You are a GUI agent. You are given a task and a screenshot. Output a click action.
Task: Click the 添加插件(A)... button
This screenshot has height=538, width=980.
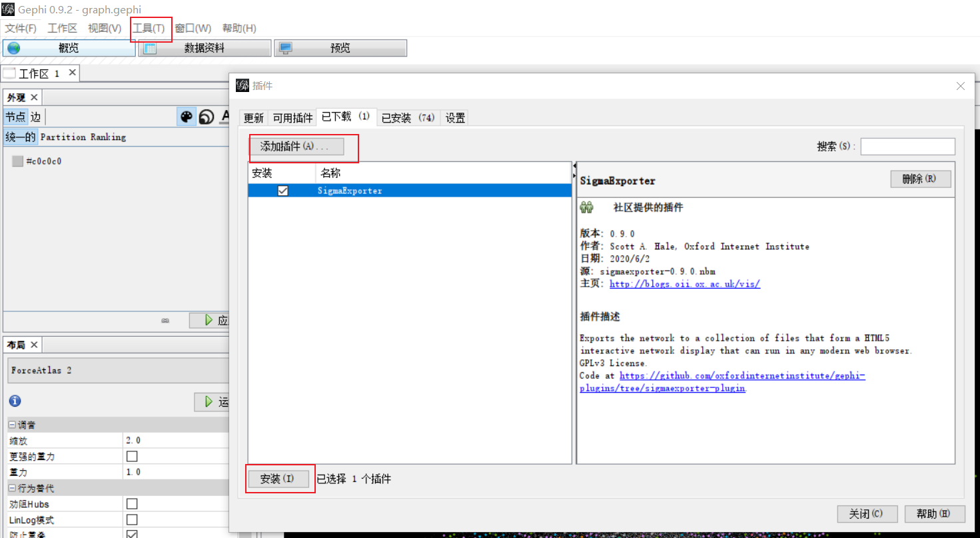(x=297, y=146)
